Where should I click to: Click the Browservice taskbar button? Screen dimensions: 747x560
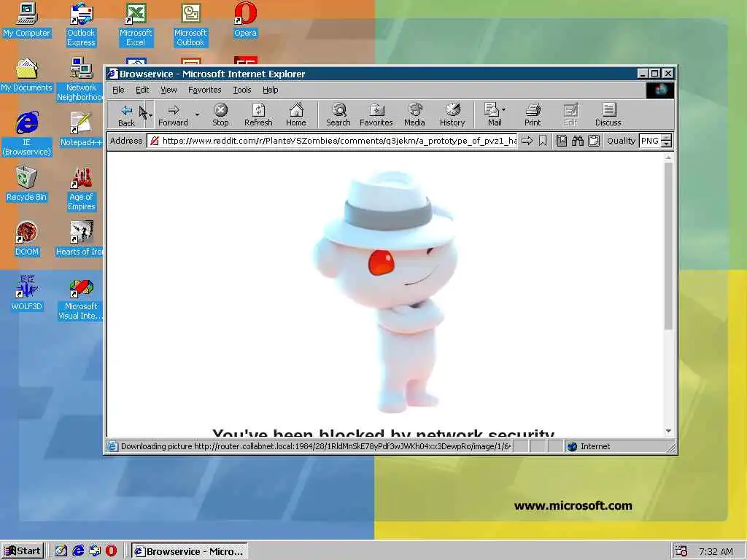pos(190,551)
